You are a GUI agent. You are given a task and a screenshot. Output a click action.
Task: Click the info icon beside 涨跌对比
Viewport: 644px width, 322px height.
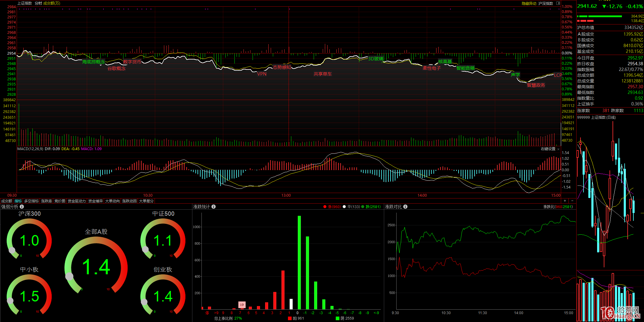405,207
